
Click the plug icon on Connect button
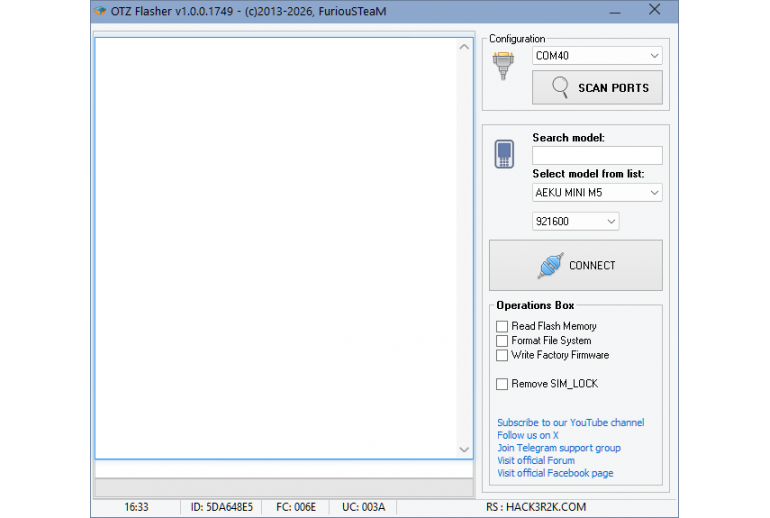click(551, 265)
